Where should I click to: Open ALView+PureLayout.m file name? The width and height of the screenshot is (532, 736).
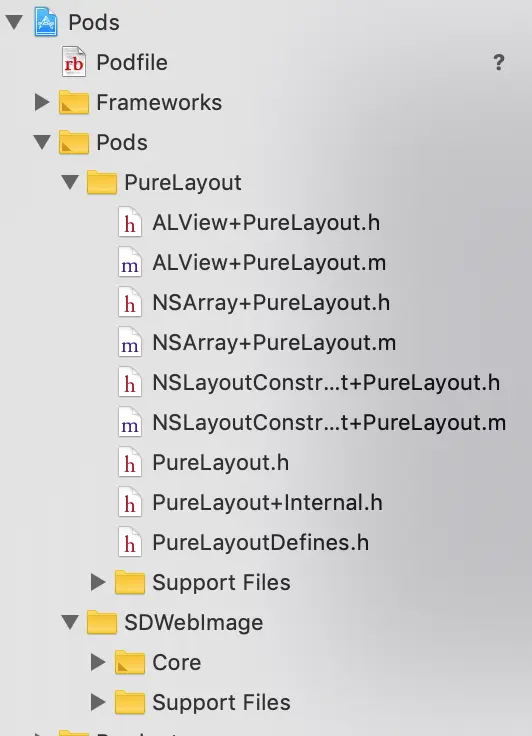(269, 262)
